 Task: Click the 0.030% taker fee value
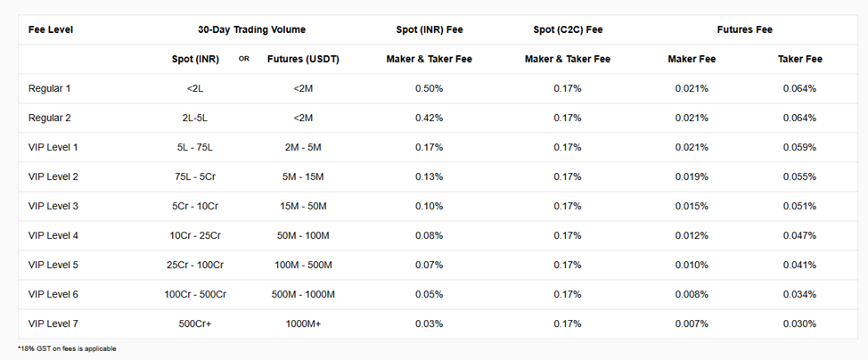tap(799, 323)
